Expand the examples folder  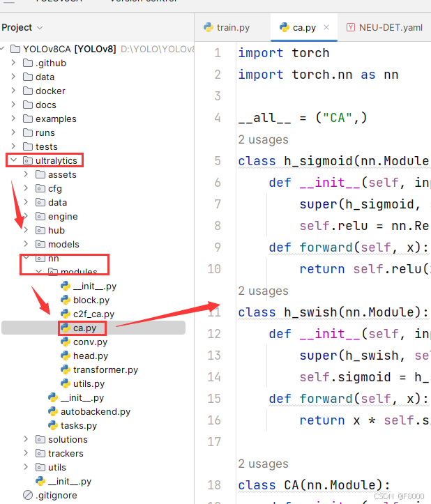click(x=13, y=119)
